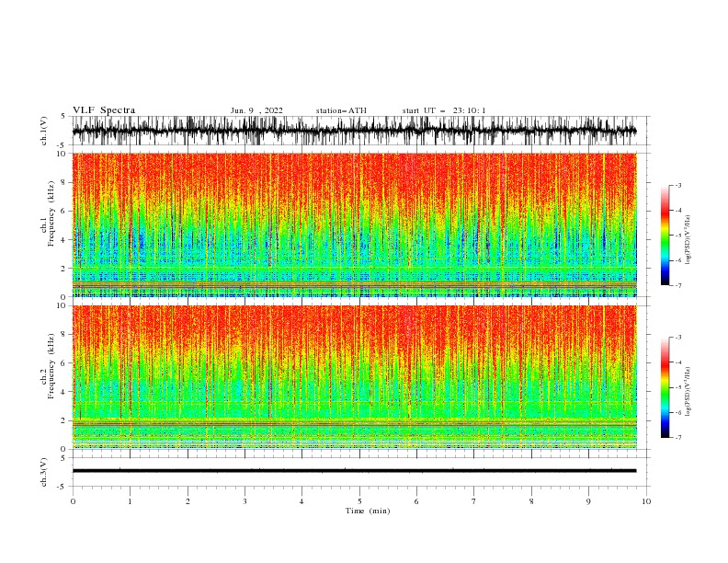
Task: Click the "Time (min)" axis label
Action: click(x=368, y=511)
